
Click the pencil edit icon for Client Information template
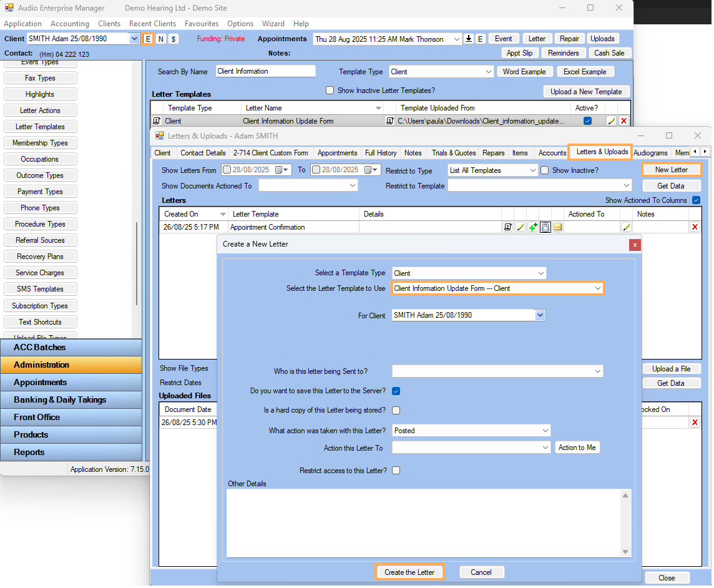(x=611, y=121)
